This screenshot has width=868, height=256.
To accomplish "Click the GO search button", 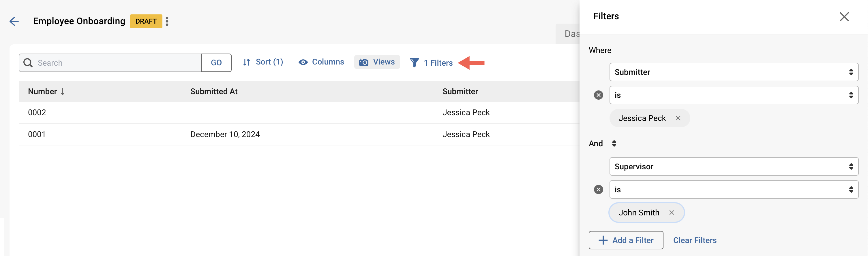I will click(216, 62).
